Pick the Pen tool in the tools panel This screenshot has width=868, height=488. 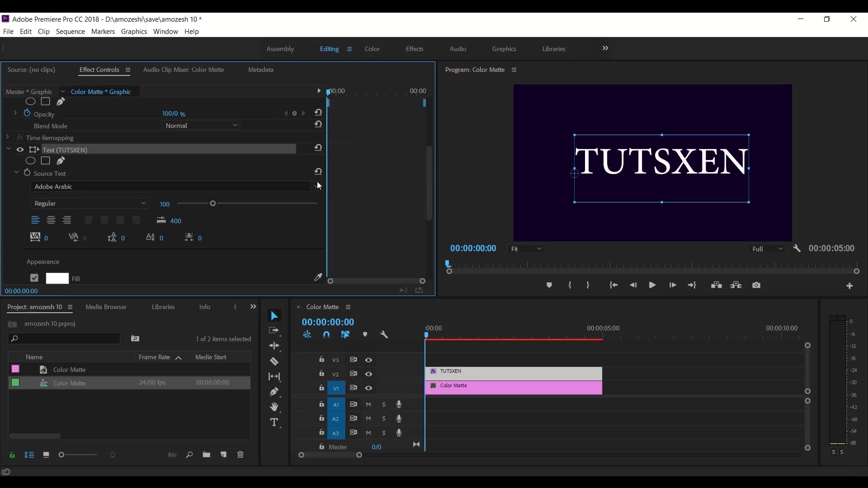click(274, 392)
